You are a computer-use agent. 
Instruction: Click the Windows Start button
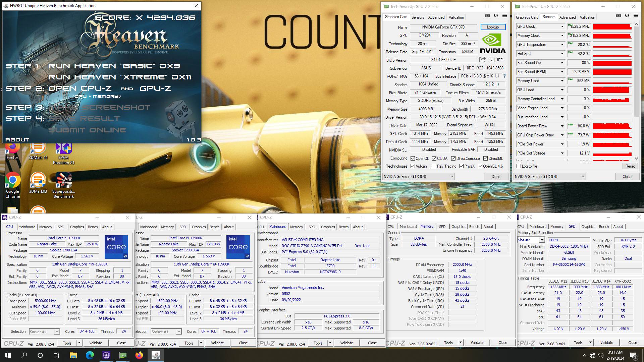[8, 355]
